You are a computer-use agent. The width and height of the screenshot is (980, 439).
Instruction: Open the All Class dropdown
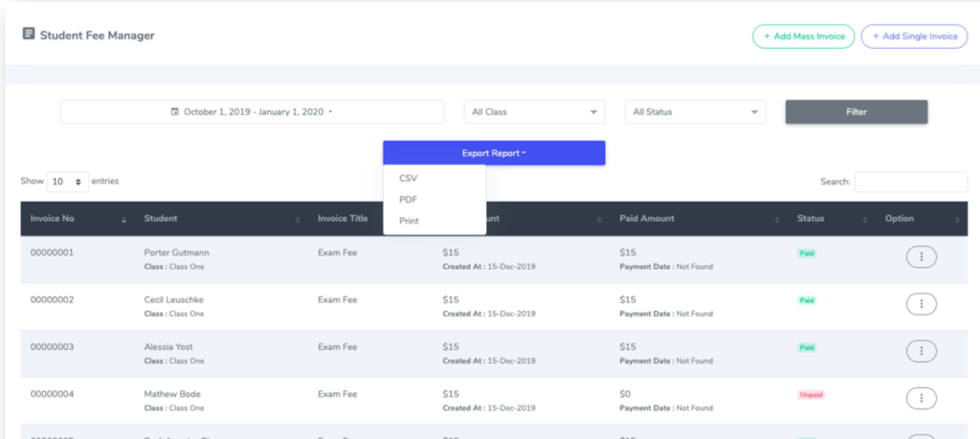pos(534,112)
